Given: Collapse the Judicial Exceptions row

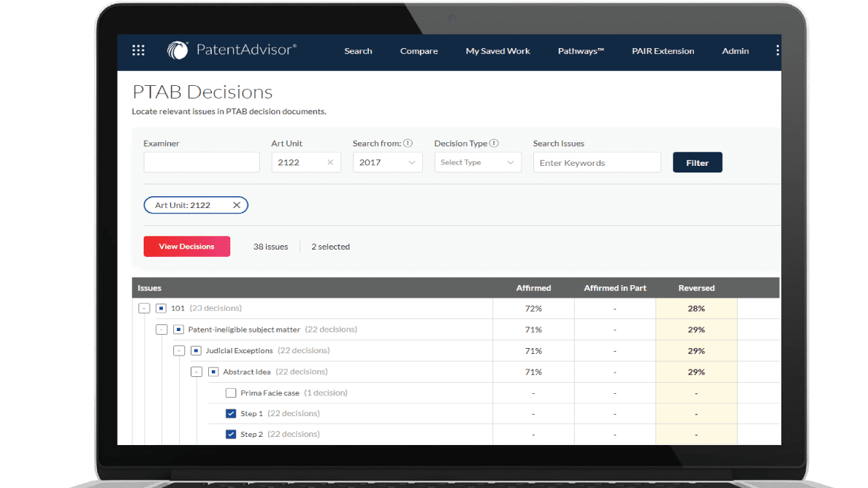Looking at the screenshot, I should [x=178, y=350].
